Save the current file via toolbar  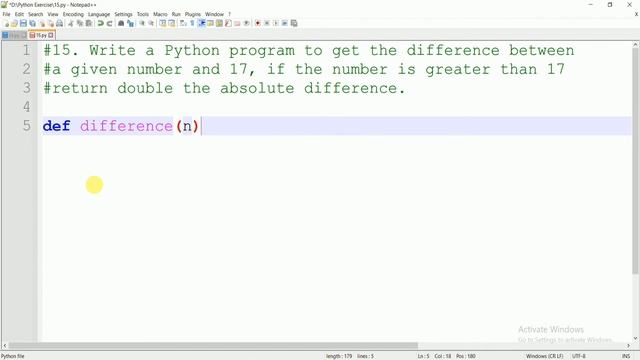pos(23,23)
